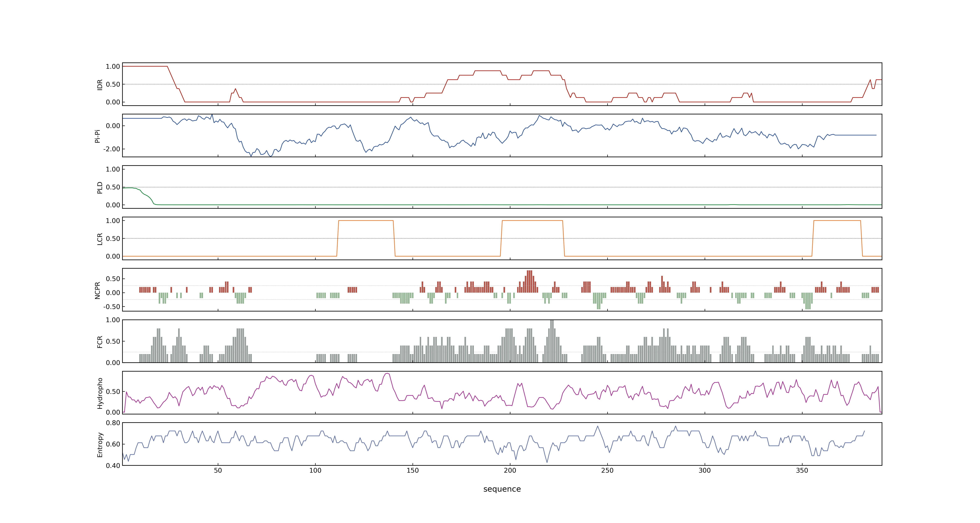The height and width of the screenshot is (523, 980).
Task: Click the 0.80 tick of the Entropy panel
Action: pos(113,423)
